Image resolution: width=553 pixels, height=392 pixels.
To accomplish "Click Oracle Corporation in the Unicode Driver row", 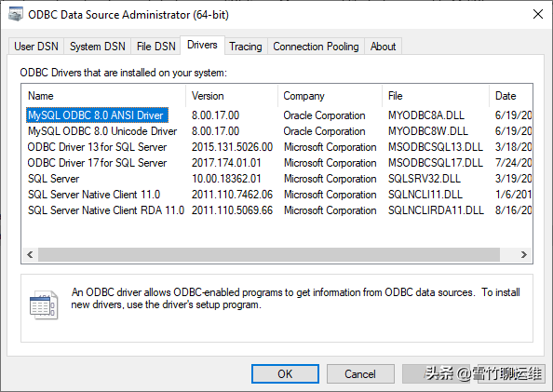I will [324, 131].
